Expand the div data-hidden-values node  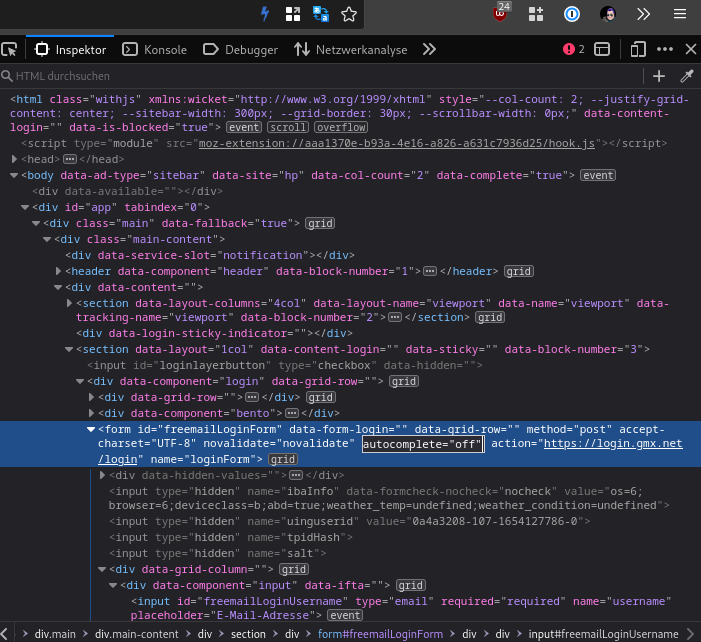pos(102,475)
